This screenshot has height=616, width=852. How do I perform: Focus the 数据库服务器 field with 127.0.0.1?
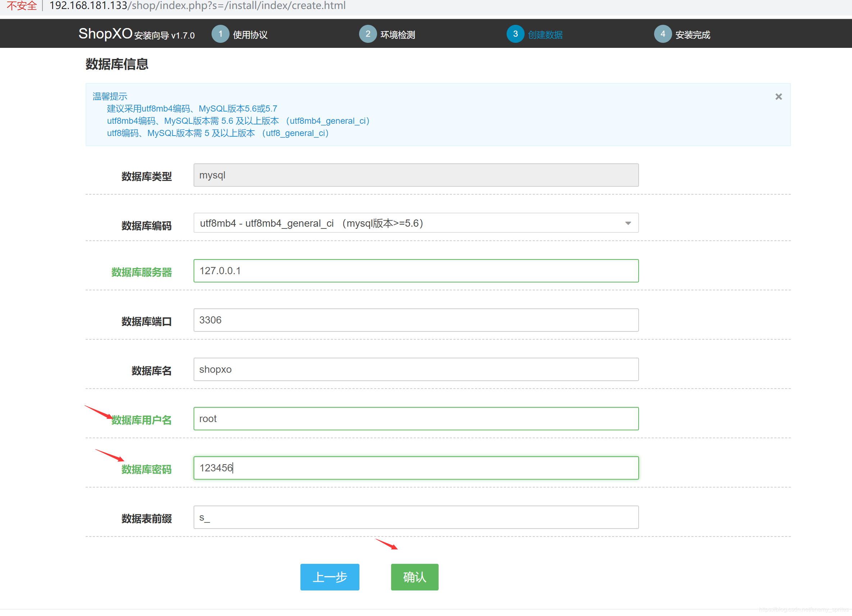[x=416, y=271]
